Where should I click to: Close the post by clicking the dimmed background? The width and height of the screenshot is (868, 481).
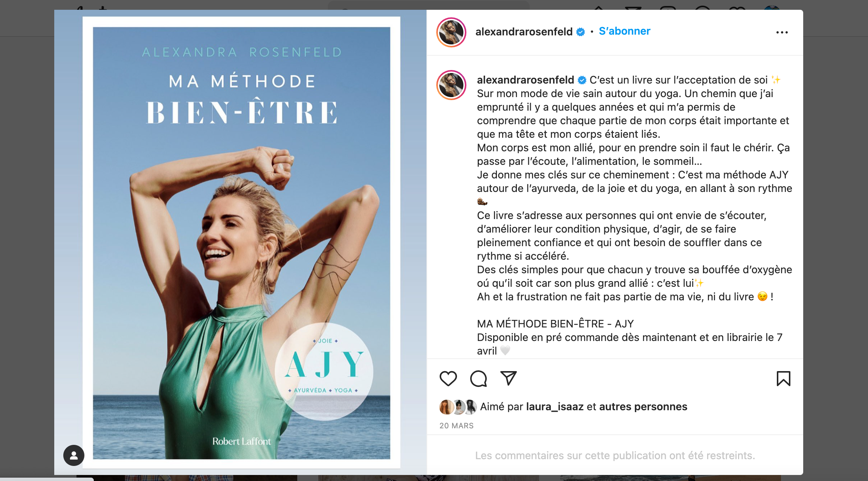click(x=26, y=241)
